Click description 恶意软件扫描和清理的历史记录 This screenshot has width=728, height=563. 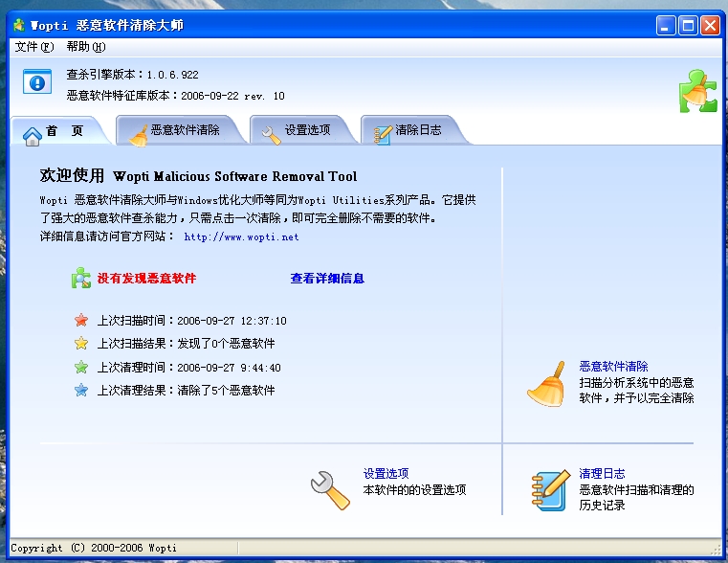(x=636, y=498)
